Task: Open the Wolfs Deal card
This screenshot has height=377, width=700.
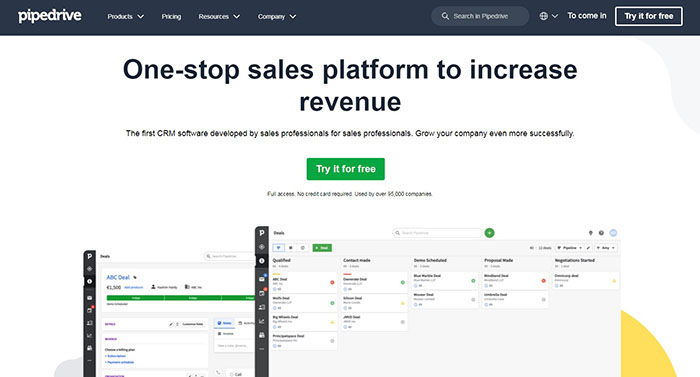Action: point(304,302)
